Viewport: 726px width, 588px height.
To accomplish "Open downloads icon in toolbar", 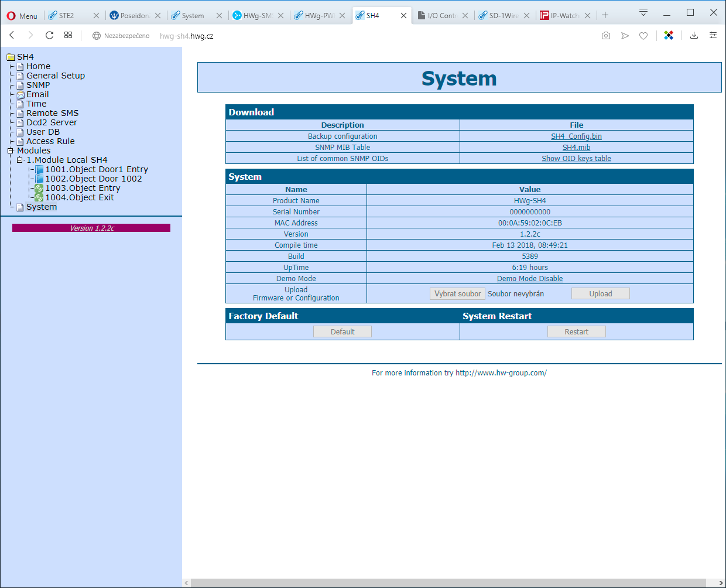I will click(x=694, y=36).
